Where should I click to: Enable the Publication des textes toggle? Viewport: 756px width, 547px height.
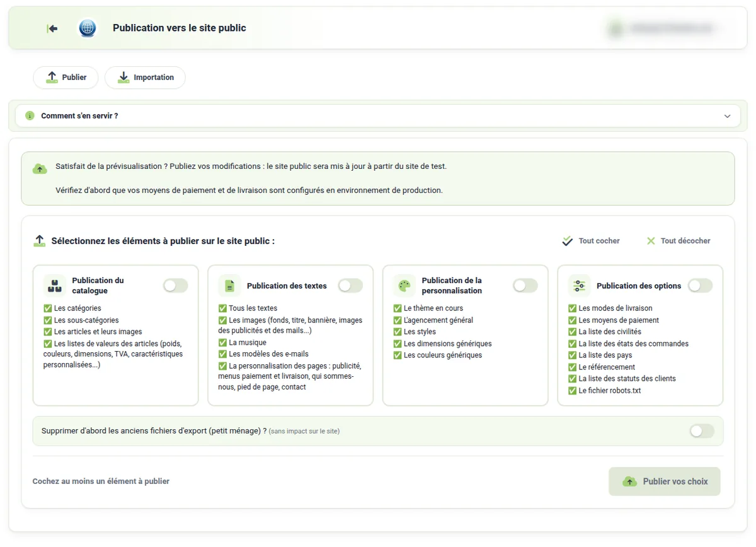click(350, 285)
